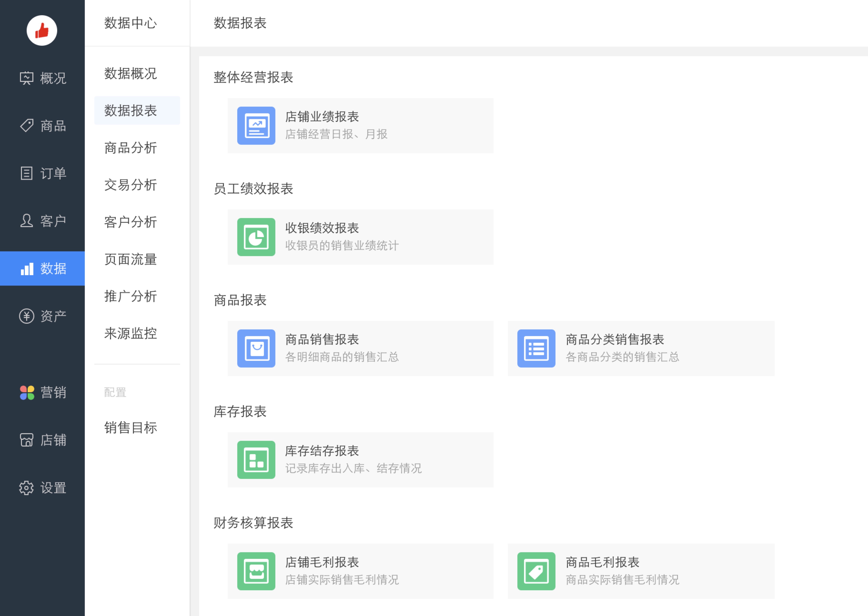Click the description 商品实际销售毛利情况
The height and width of the screenshot is (616, 868).
(622, 580)
